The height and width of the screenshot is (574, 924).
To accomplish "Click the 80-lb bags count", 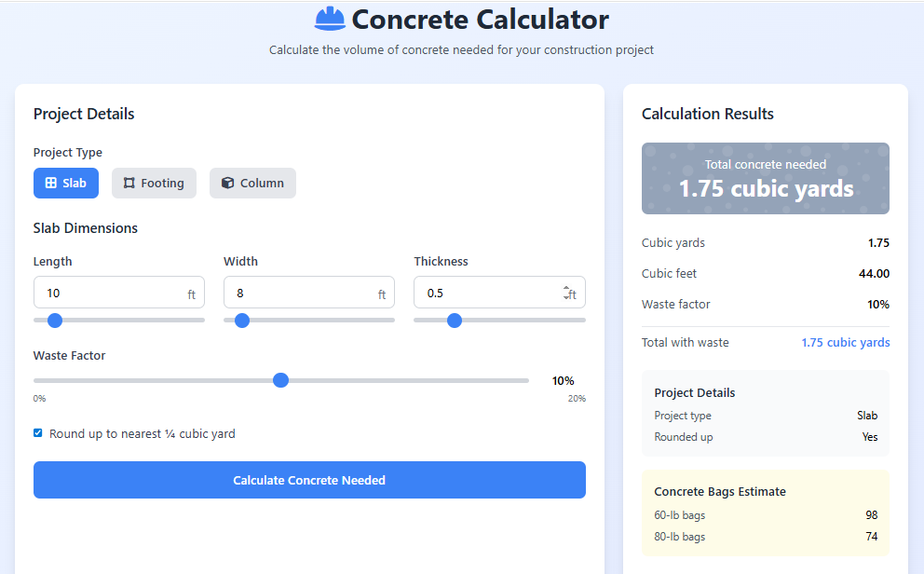I will (x=871, y=537).
